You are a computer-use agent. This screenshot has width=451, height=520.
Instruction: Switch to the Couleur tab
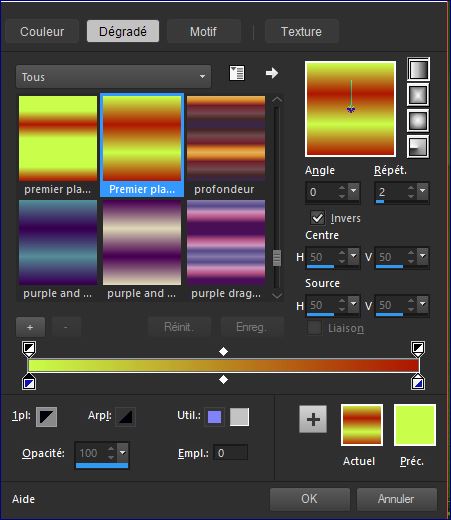(x=42, y=32)
